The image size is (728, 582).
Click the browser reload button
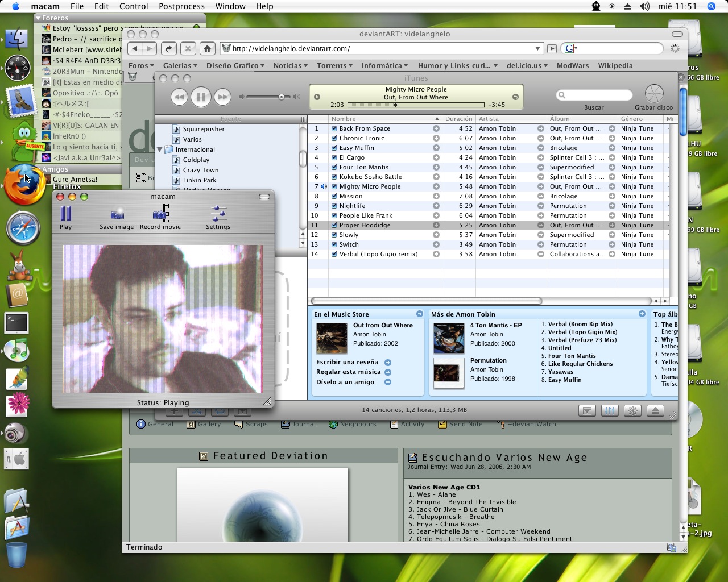169,48
